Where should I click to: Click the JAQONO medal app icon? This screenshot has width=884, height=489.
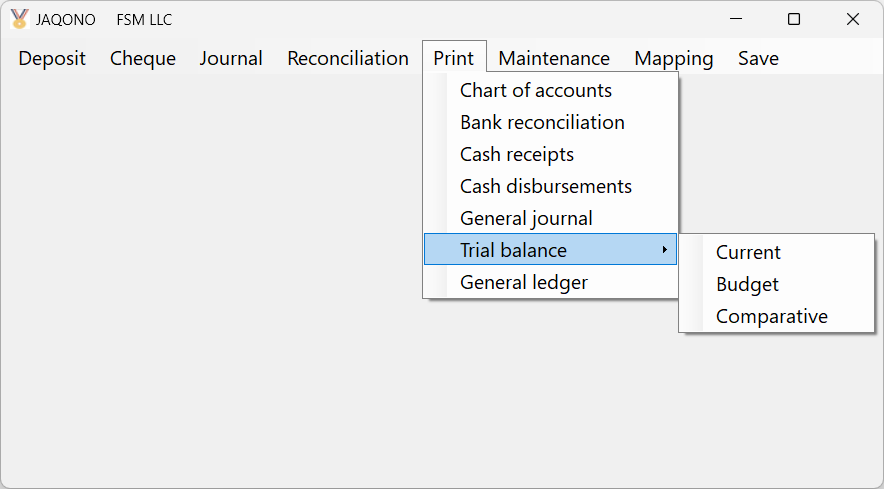(x=19, y=19)
